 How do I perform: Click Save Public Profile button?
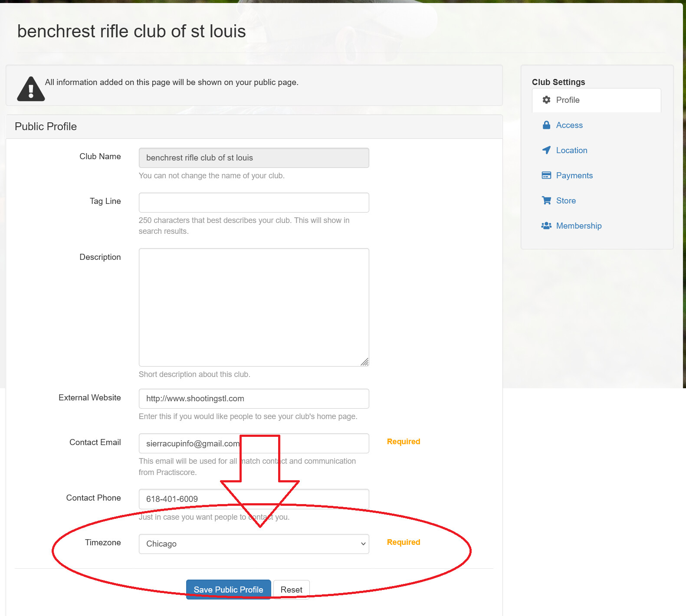click(x=229, y=590)
